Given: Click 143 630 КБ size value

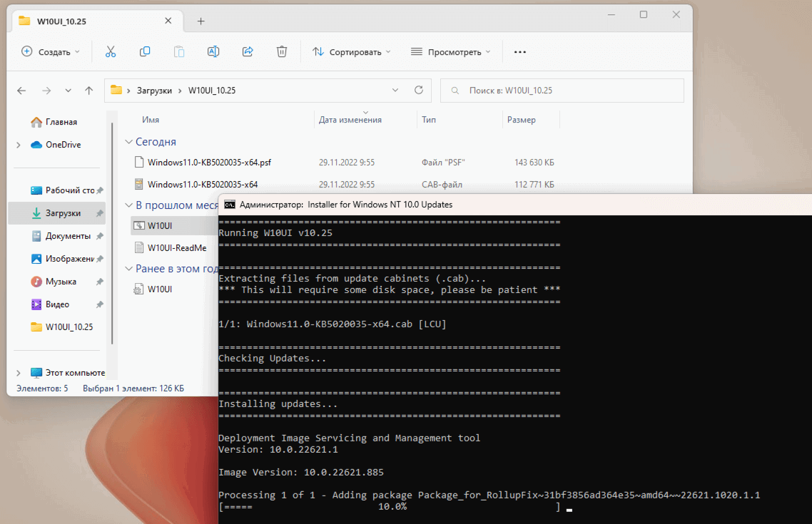Looking at the screenshot, I should coord(534,163).
